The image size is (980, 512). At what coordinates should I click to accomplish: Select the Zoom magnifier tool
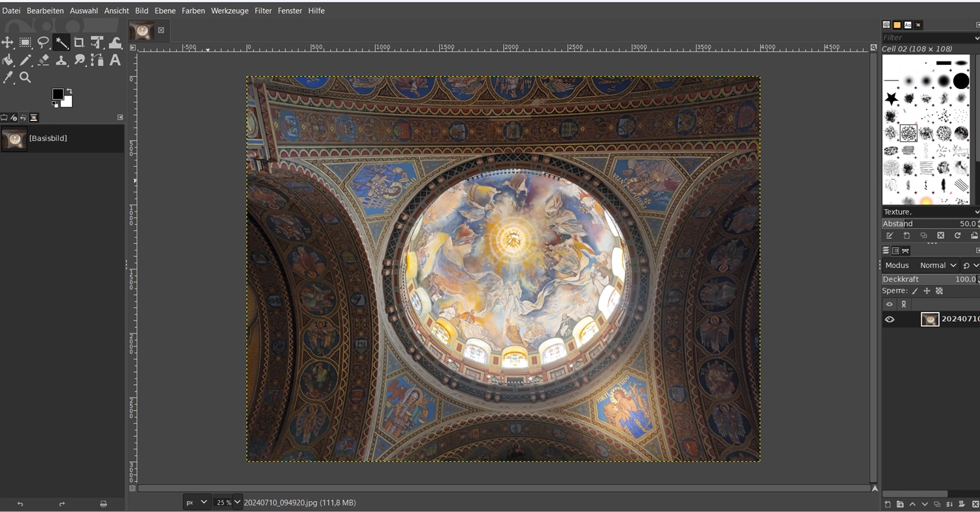(25, 77)
